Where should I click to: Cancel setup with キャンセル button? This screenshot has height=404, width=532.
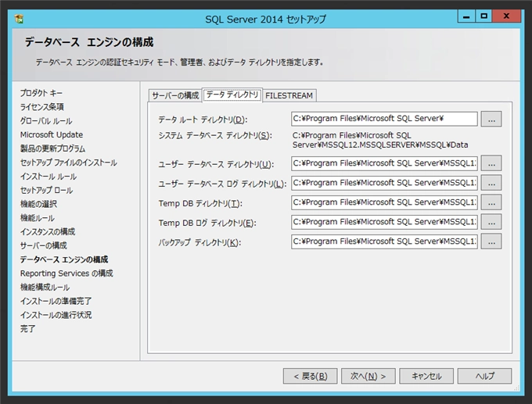click(x=426, y=376)
